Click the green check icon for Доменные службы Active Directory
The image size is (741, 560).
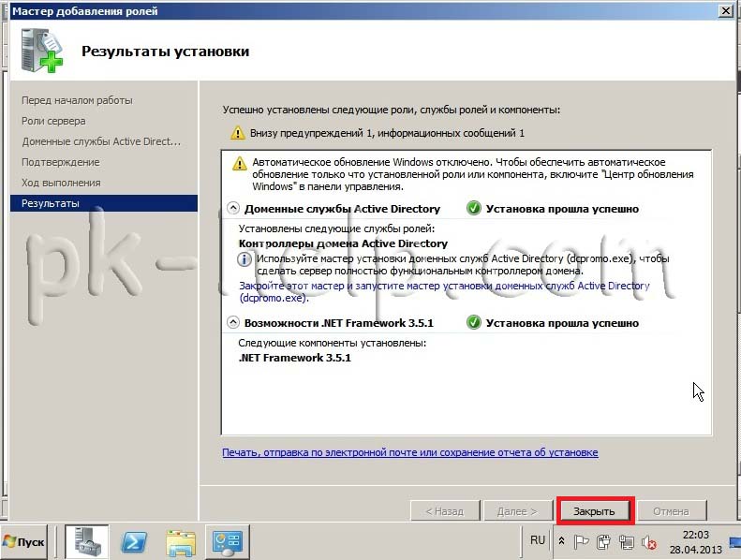473,208
